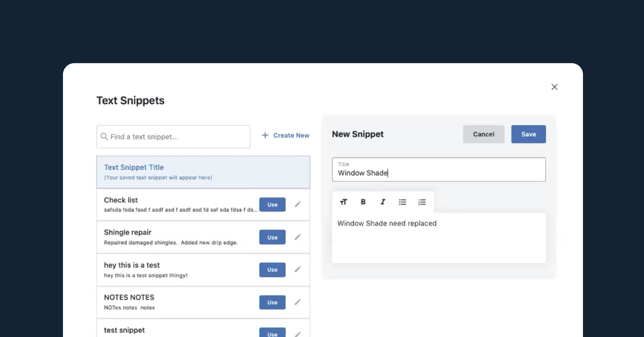Click the Create New link
Screen dimensions: 644x337
coord(291,135)
